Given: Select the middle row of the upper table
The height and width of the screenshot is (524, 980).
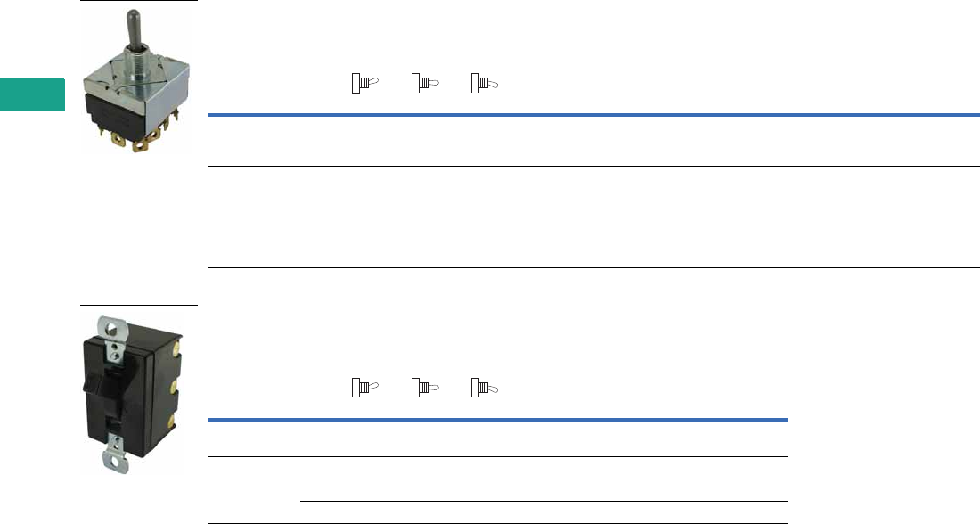Looking at the screenshot, I should (588, 192).
